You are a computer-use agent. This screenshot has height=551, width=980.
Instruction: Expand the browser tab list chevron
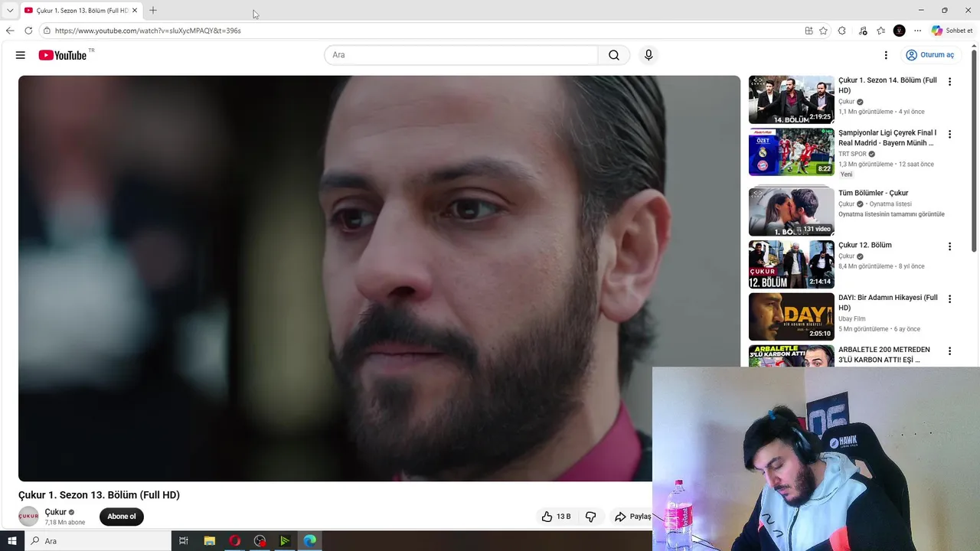(10, 10)
